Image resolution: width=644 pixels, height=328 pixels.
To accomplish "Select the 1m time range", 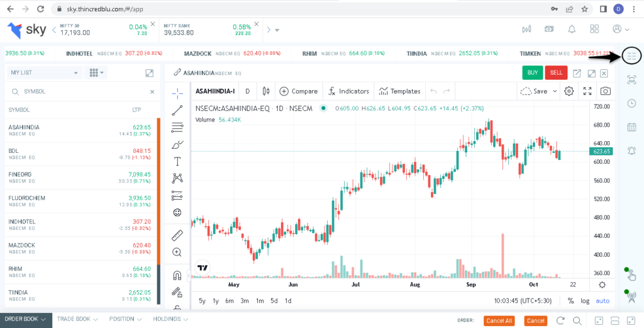I will coord(260,301).
